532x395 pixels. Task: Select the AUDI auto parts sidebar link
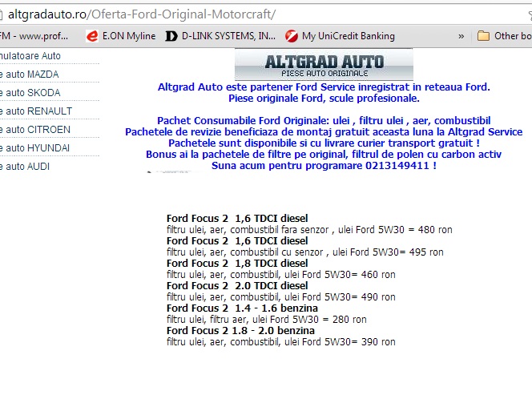click(28, 167)
